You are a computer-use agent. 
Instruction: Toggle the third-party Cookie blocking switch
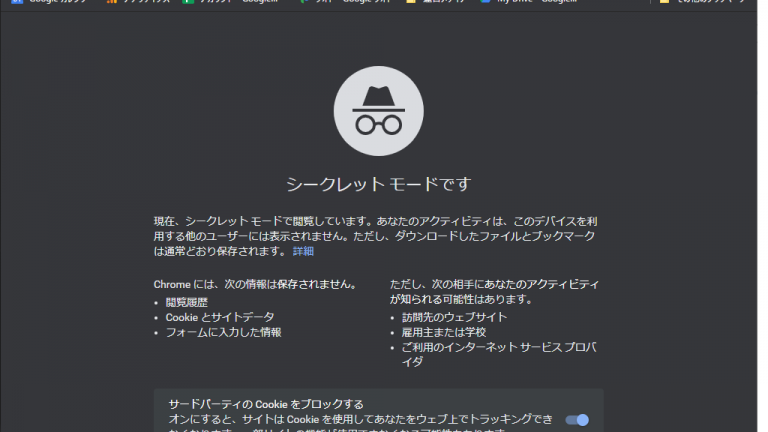(x=577, y=420)
